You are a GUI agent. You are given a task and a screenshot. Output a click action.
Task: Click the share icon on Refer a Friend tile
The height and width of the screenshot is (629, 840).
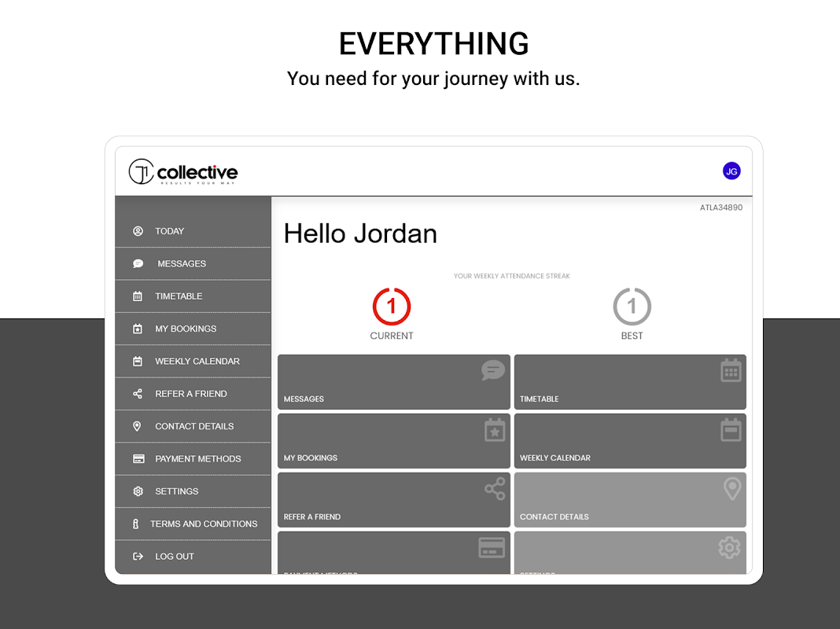(495, 489)
